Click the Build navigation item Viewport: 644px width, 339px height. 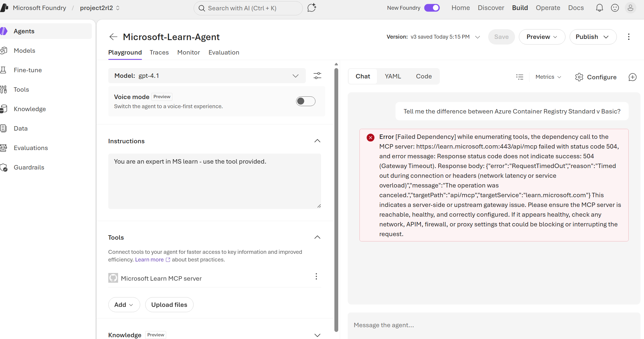pos(520,8)
